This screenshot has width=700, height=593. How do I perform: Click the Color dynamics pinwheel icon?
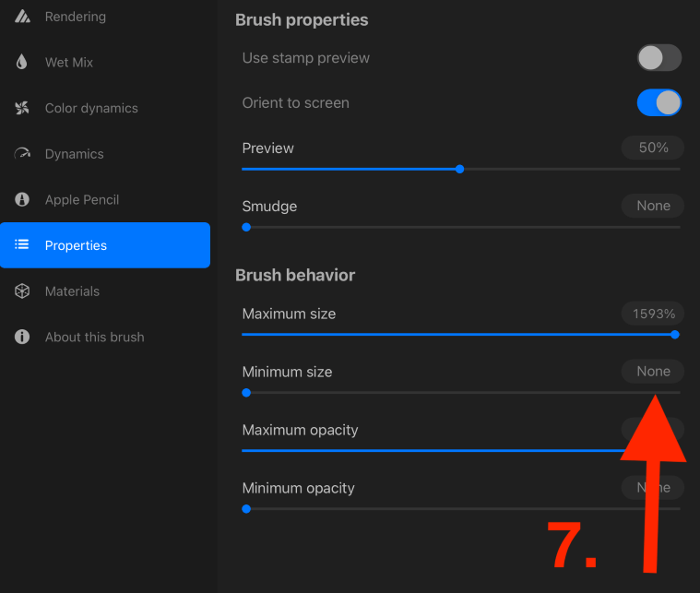point(22,108)
